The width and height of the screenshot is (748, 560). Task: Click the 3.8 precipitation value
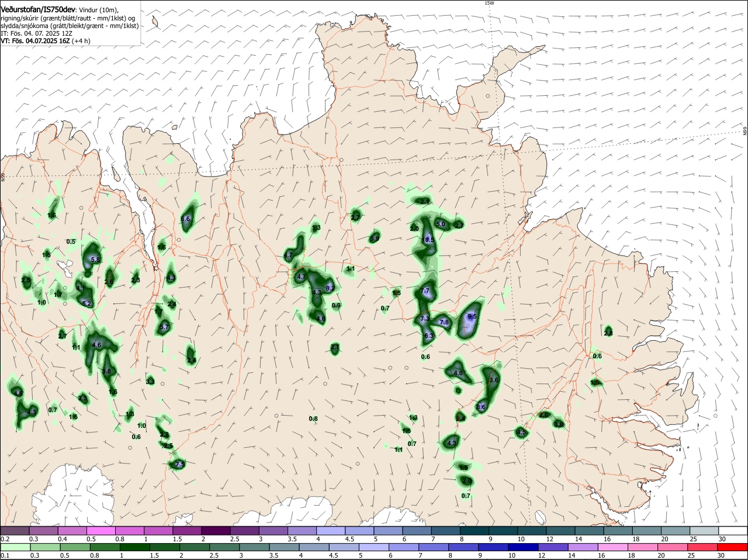(x=106, y=371)
